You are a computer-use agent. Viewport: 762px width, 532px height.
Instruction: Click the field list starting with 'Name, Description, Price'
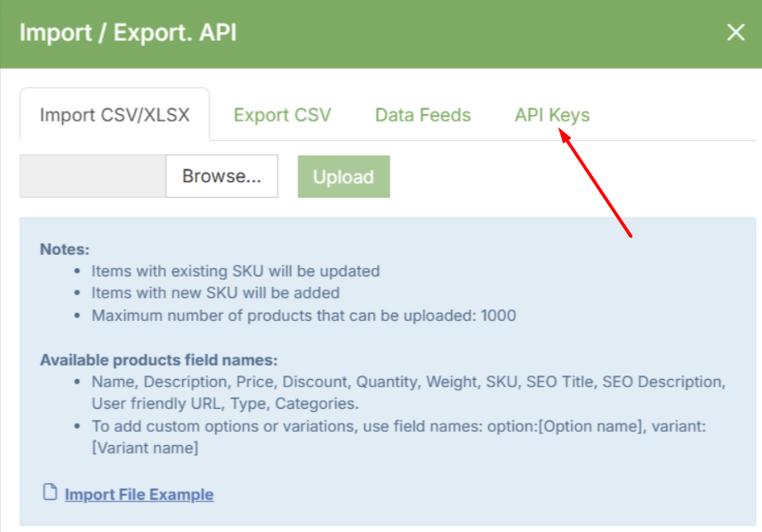(x=408, y=392)
